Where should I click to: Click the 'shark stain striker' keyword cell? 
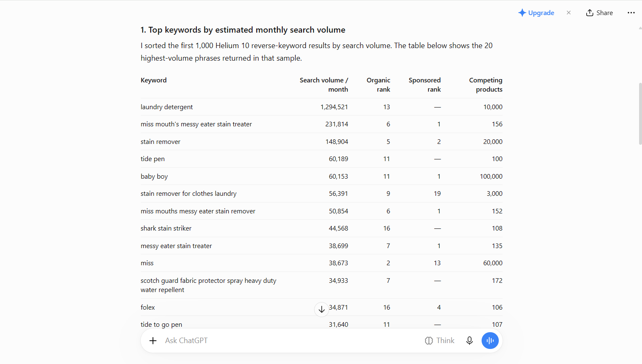(x=166, y=228)
